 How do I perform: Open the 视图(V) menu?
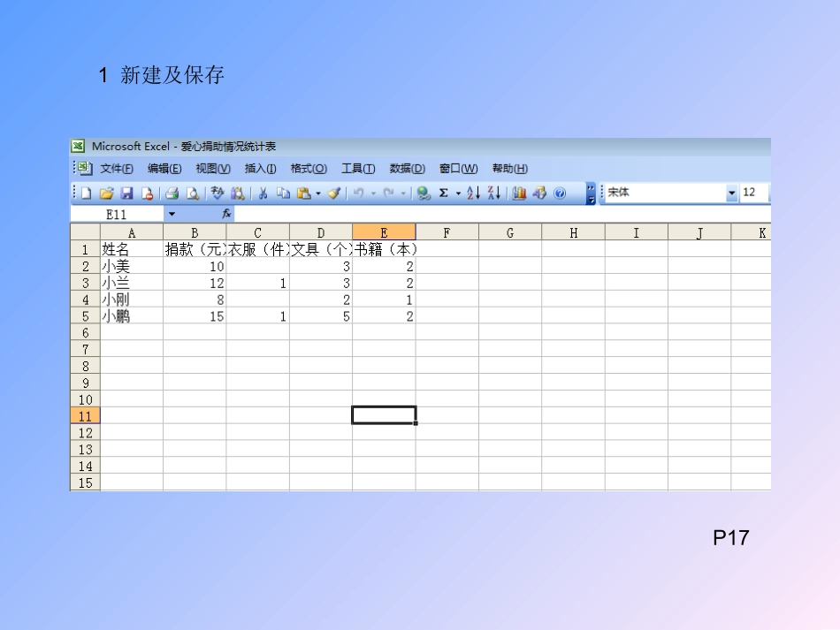pos(213,169)
